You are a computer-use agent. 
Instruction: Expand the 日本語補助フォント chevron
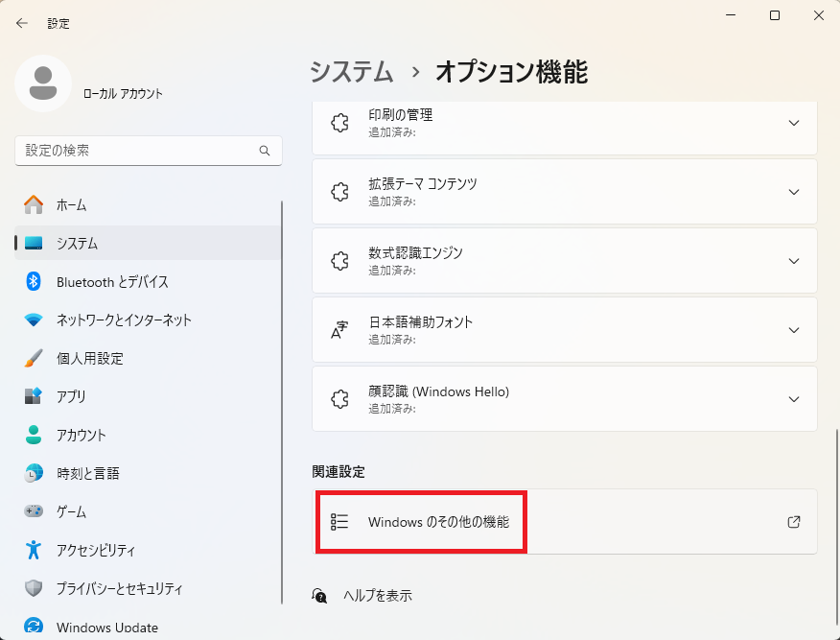794,330
